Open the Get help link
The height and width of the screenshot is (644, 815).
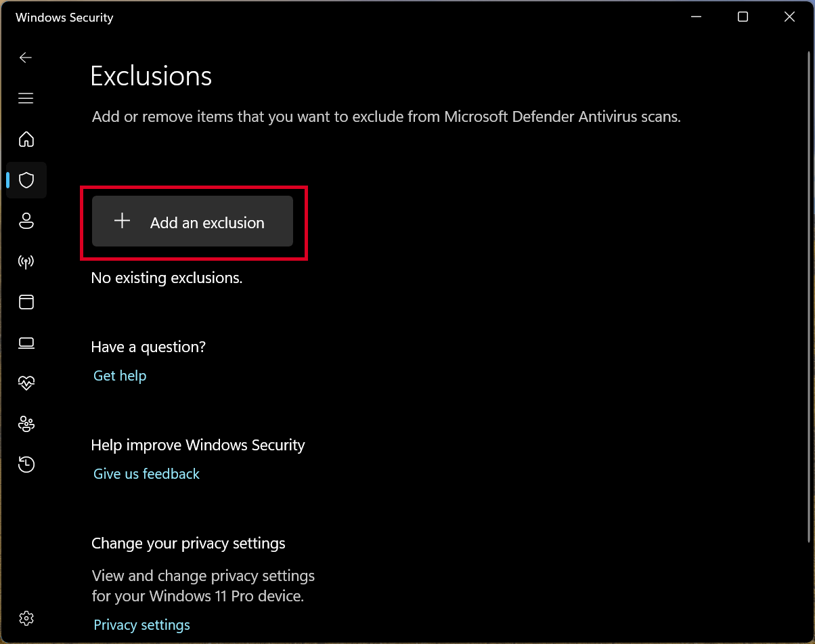coord(120,375)
